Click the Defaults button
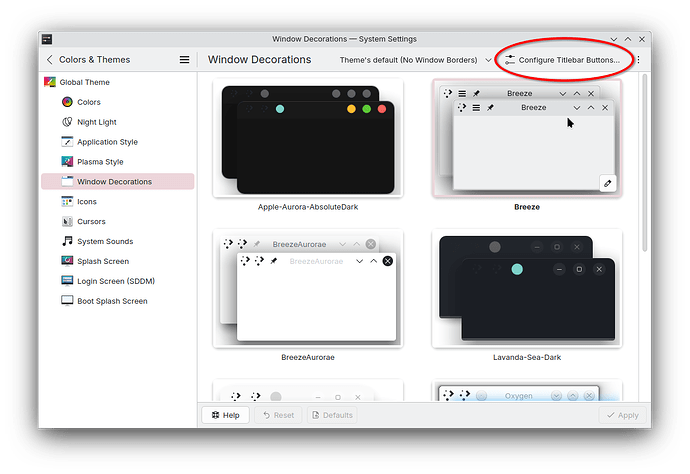Screen dimensions: 690x474 pos(332,415)
